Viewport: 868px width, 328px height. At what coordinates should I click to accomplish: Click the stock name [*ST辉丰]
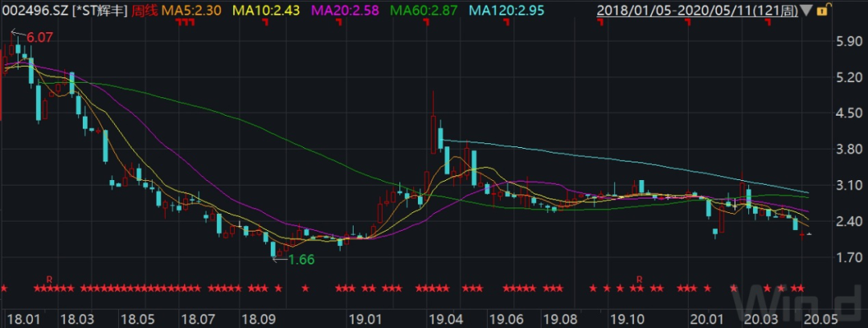[x=100, y=10]
